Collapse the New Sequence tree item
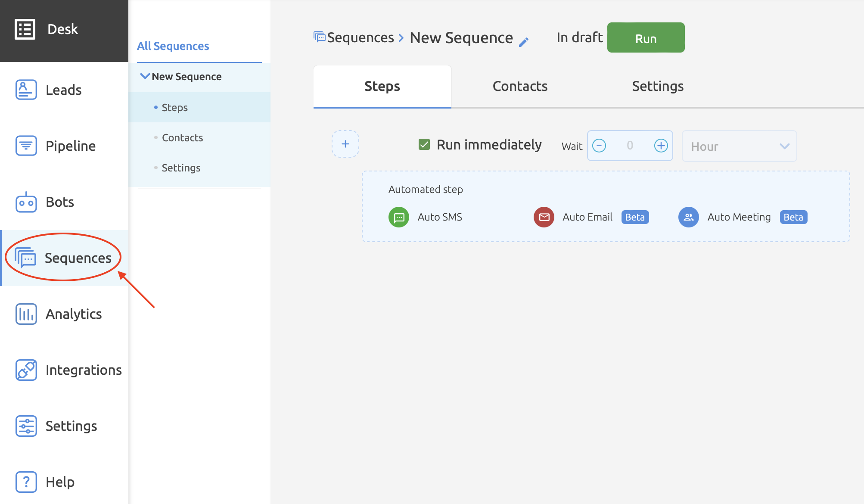Viewport: 864px width, 504px height. tap(145, 76)
